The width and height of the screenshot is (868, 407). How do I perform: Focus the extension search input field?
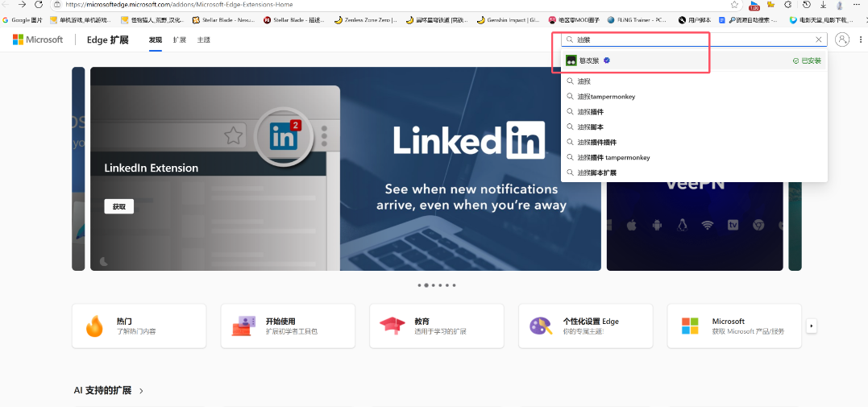pos(694,39)
